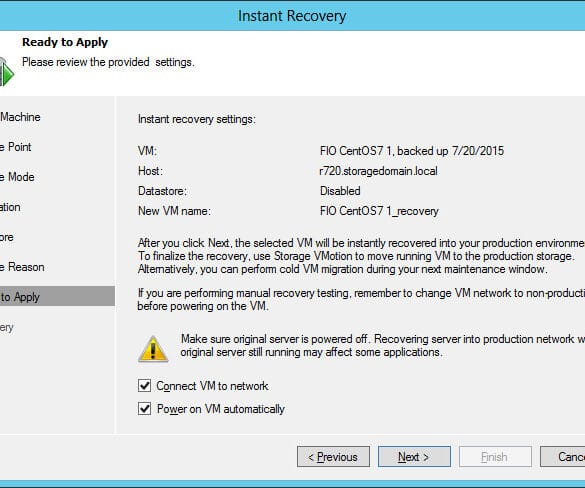Select the Restore Reason step
Image resolution: width=585 pixels, height=488 pixels.
pyautogui.click(x=22, y=267)
